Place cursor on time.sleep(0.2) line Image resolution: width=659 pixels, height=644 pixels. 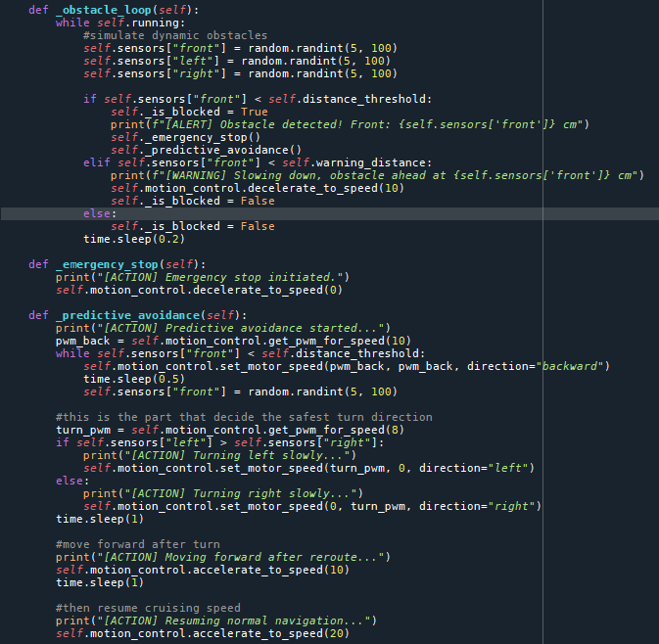134,239
